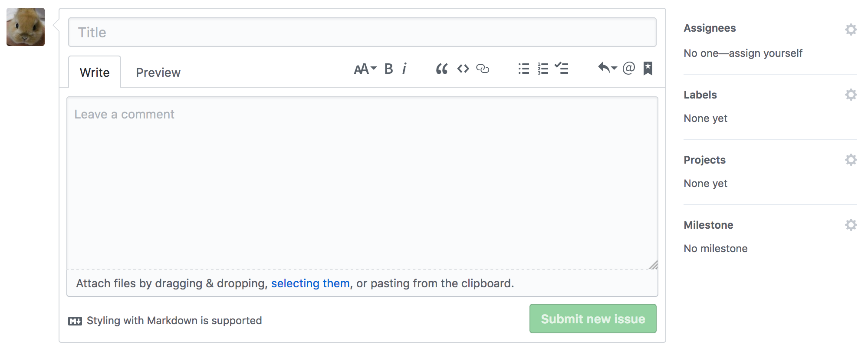Open the Projects settings gear
Viewport: 868px width, 355px height.
(851, 159)
